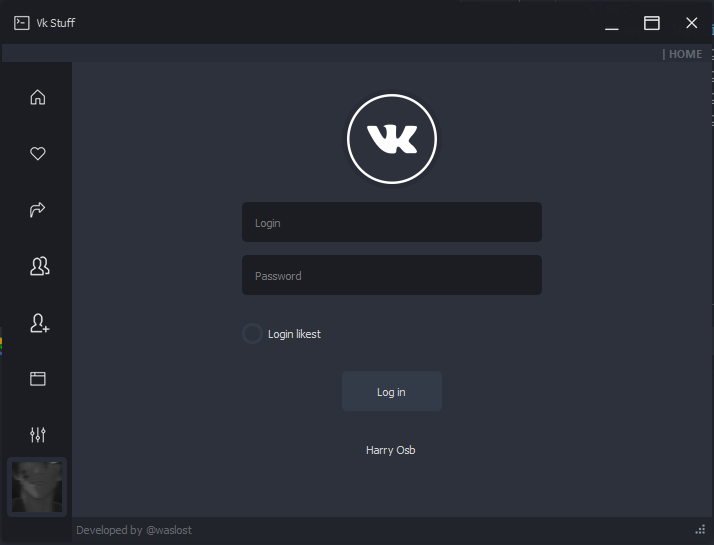Maximize the Vk Stuff window
Screen dimensions: 714x545
tap(652, 23)
